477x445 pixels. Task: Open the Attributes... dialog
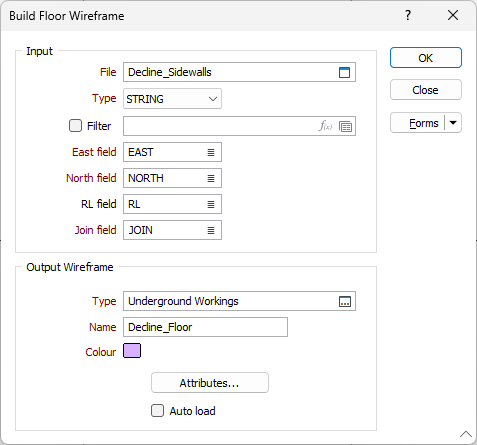tap(210, 383)
